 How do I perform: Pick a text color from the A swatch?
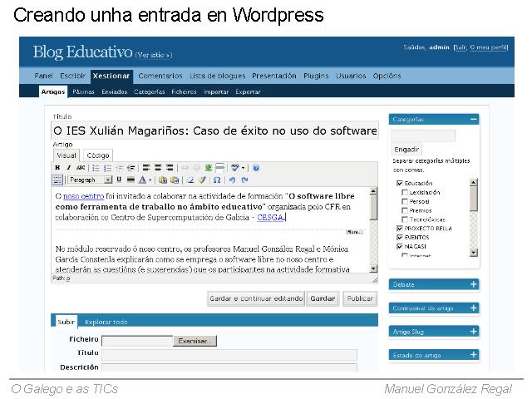(x=142, y=180)
